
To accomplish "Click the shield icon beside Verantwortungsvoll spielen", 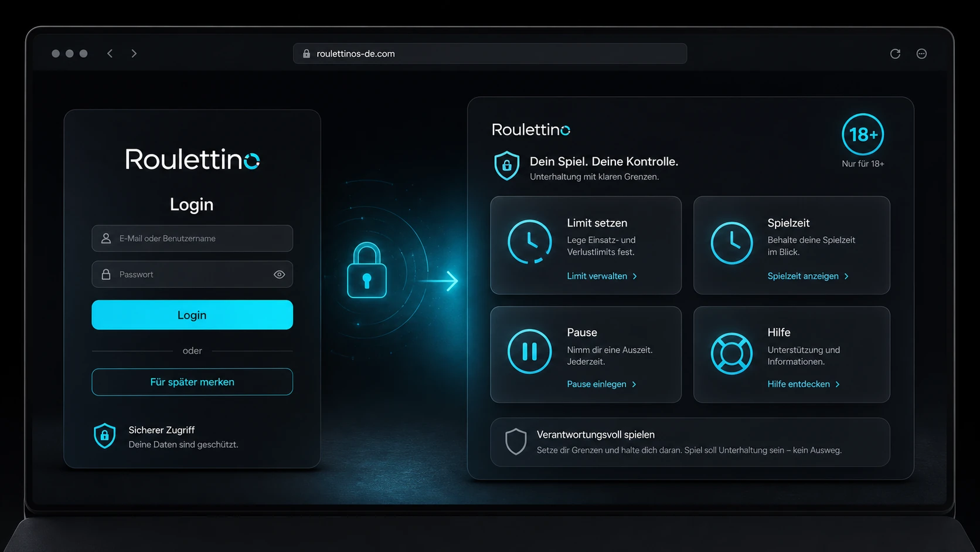I will pyautogui.click(x=516, y=442).
